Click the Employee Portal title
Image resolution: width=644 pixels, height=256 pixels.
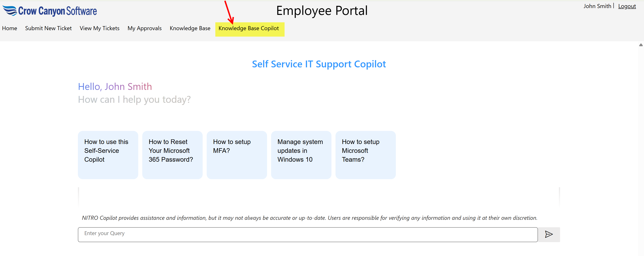point(322,10)
